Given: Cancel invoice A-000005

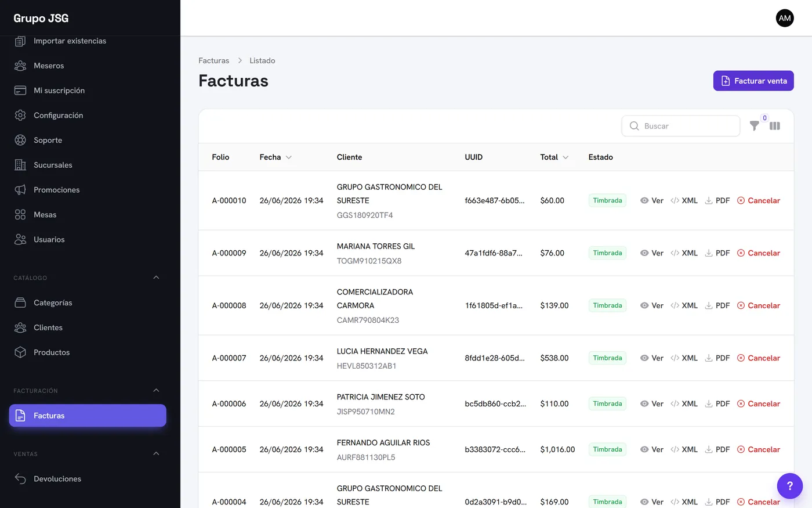Looking at the screenshot, I should pos(759,449).
